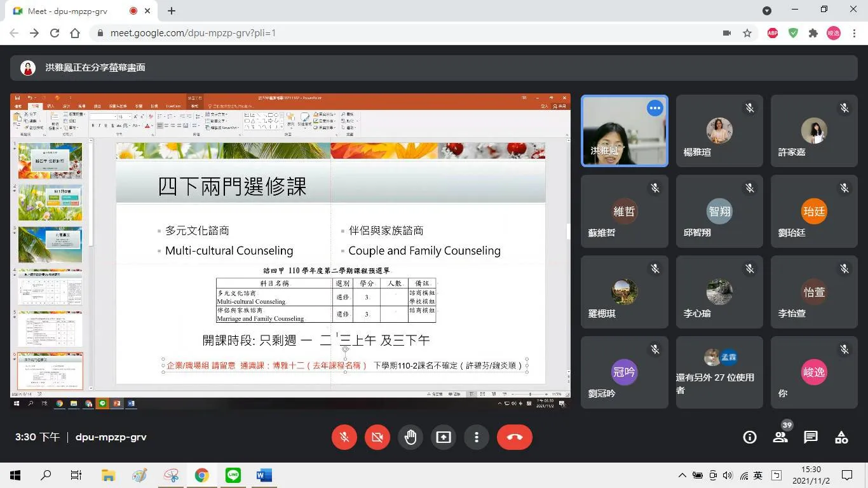Expand hidden system tray icons chevron
The width and height of the screenshot is (868, 488).
(x=682, y=475)
